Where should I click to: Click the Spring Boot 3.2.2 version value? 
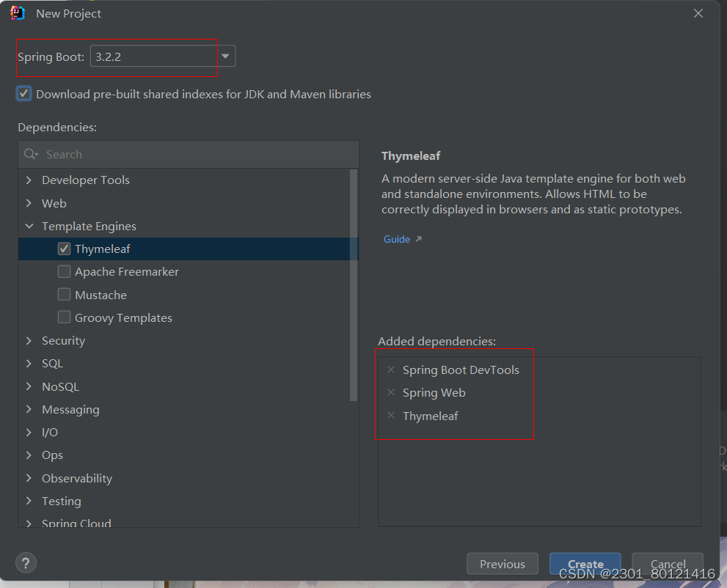coord(108,57)
